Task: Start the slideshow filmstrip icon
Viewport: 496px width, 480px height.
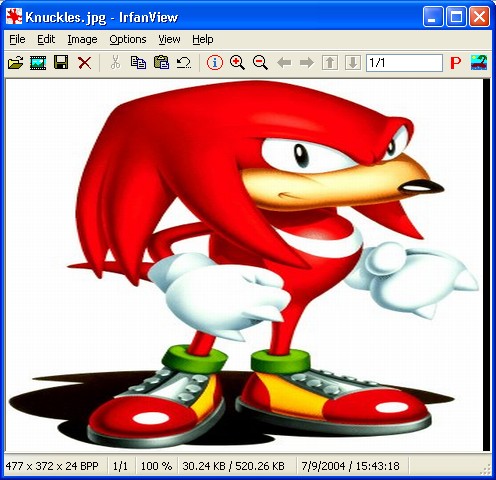Action: click(x=38, y=62)
